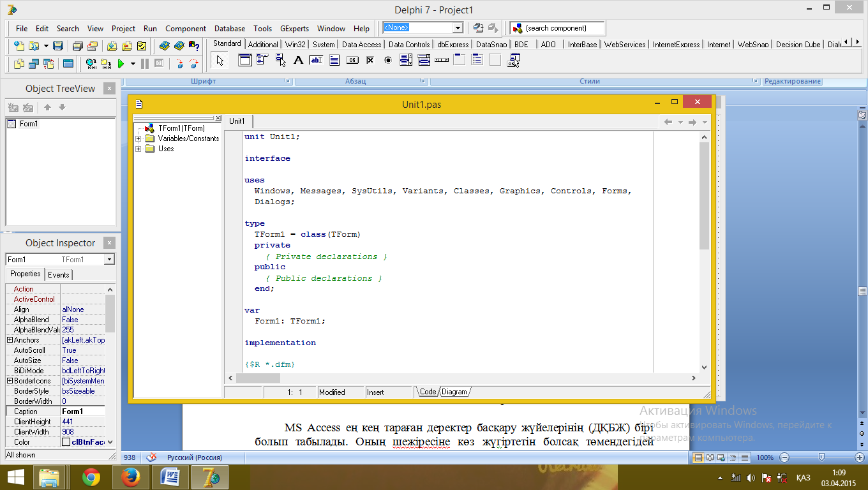Click the back navigation arrow in code editor
The image size is (868, 490).
(668, 122)
